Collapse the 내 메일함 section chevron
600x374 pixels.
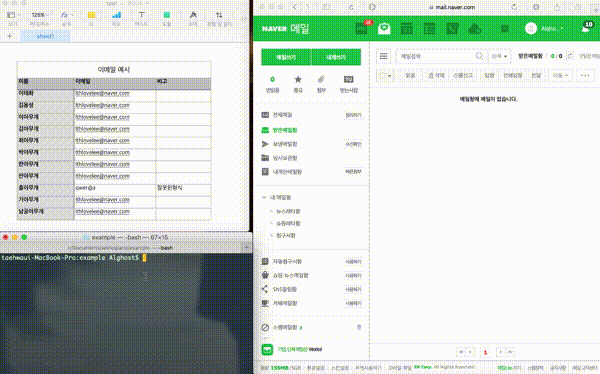coord(264,197)
